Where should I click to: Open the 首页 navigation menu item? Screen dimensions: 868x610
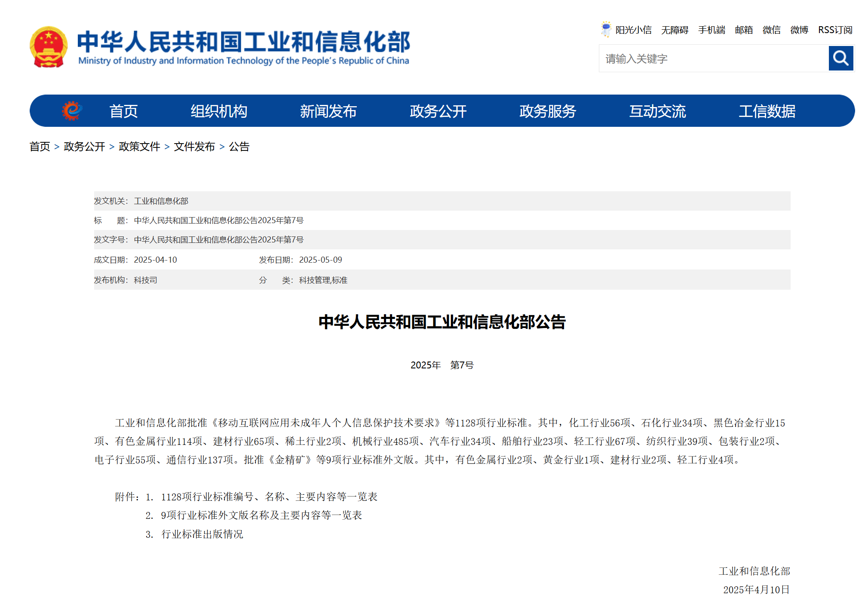coord(123,111)
